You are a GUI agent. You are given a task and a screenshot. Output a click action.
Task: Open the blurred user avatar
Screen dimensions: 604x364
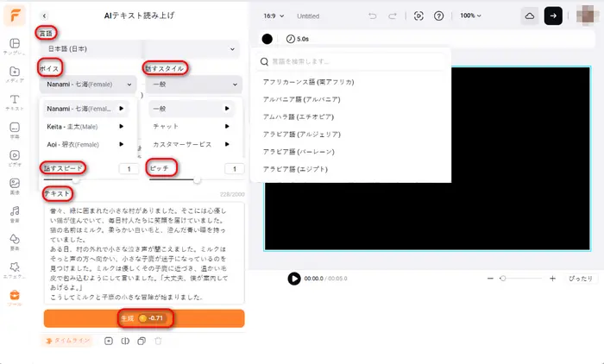[587, 16]
